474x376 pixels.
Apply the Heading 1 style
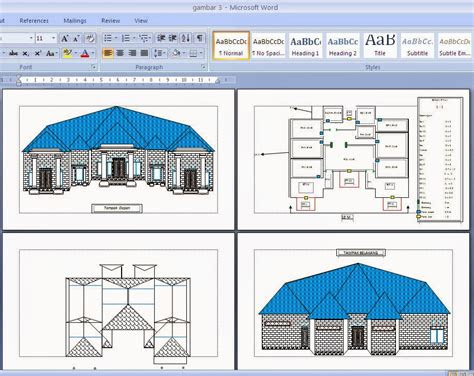click(305, 46)
